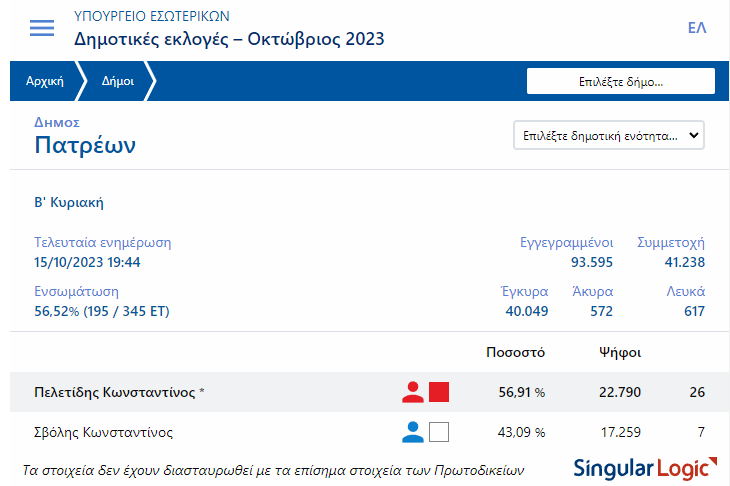Click the turnout value 41.238
Viewport: 730px width, 486px height.
point(684,262)
